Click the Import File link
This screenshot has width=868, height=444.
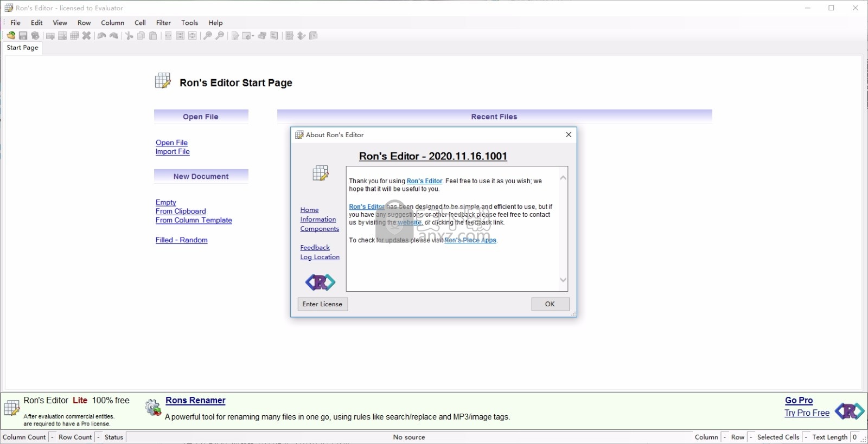[x=173, y=152]
